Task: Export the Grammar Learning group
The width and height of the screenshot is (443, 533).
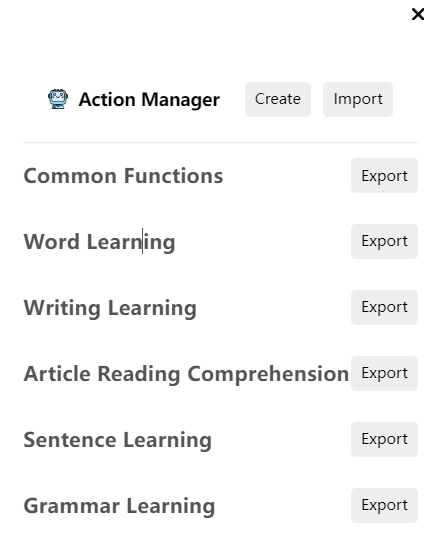Action: tap(384, 505)
